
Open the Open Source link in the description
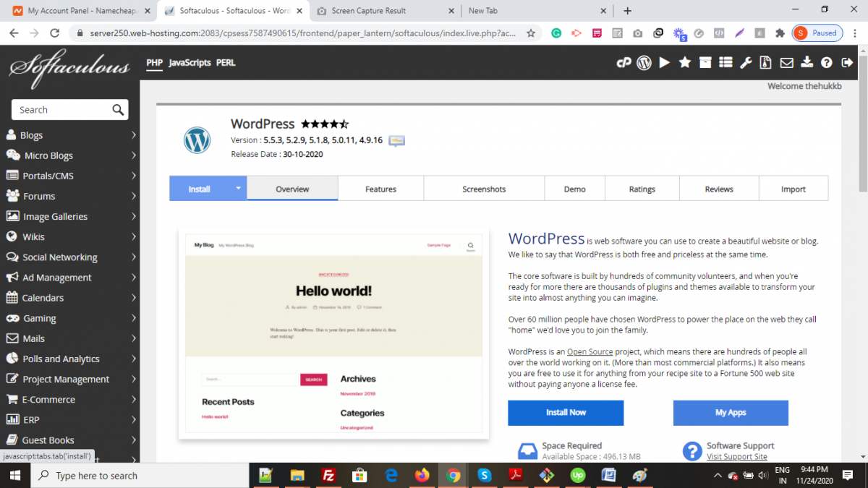[590, 351]
